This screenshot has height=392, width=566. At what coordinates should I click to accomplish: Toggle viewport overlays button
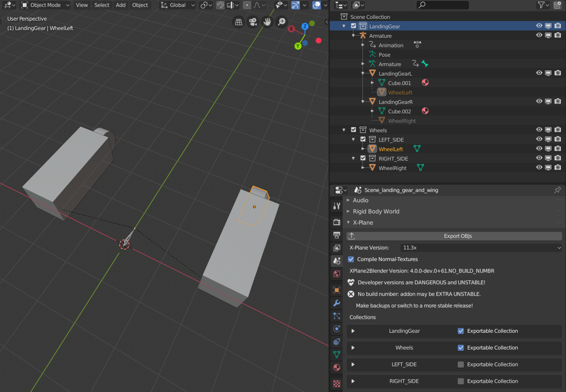[316, 5]
